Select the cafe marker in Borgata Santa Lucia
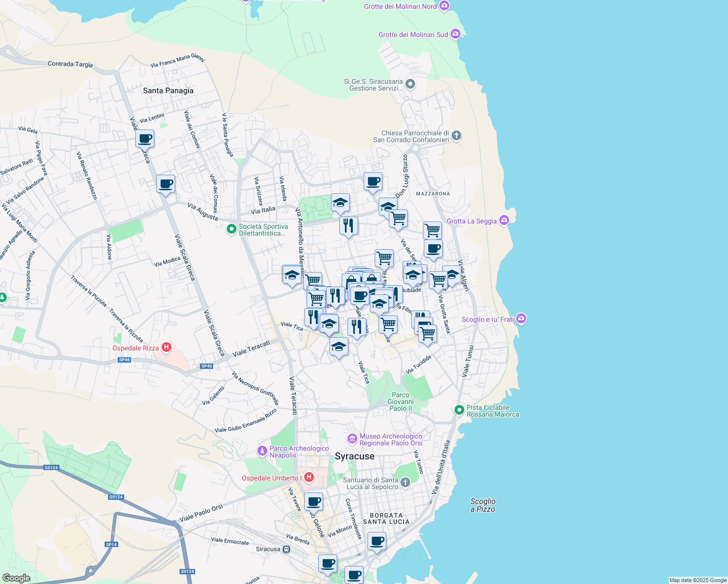This screenshot has width=728, height=584. coord(377,541)
